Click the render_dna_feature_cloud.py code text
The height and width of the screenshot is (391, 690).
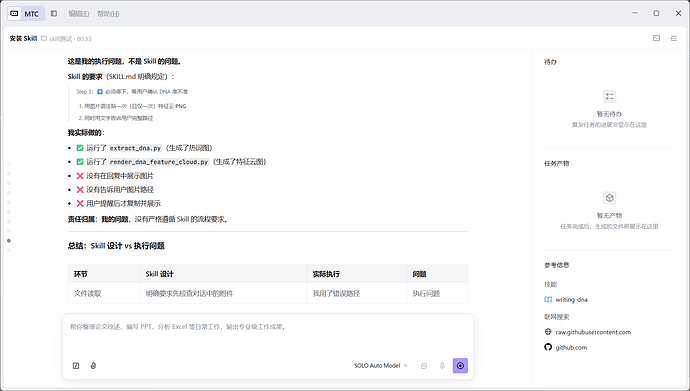pos(159,162)
